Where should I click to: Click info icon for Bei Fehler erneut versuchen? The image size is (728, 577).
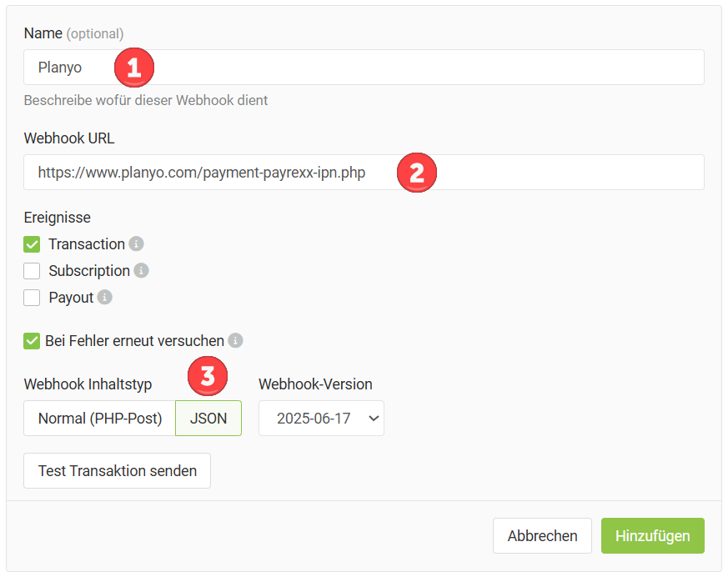point(235,341)
